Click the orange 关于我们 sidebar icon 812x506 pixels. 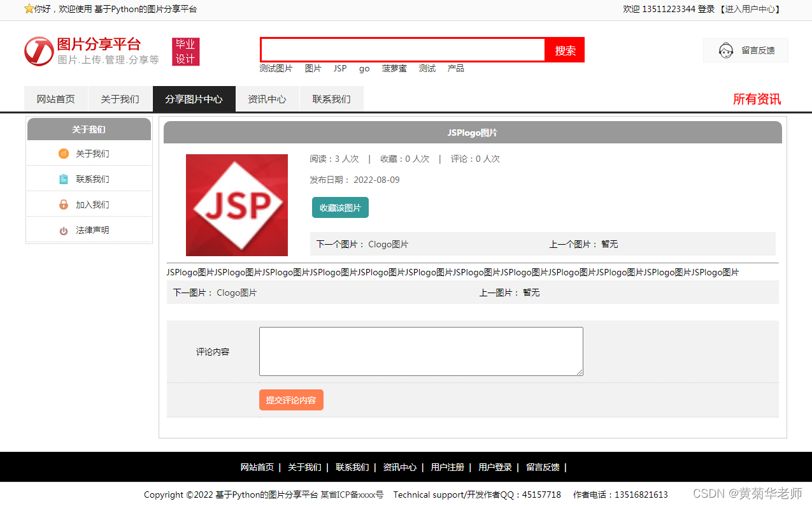(x=62, y=153)
